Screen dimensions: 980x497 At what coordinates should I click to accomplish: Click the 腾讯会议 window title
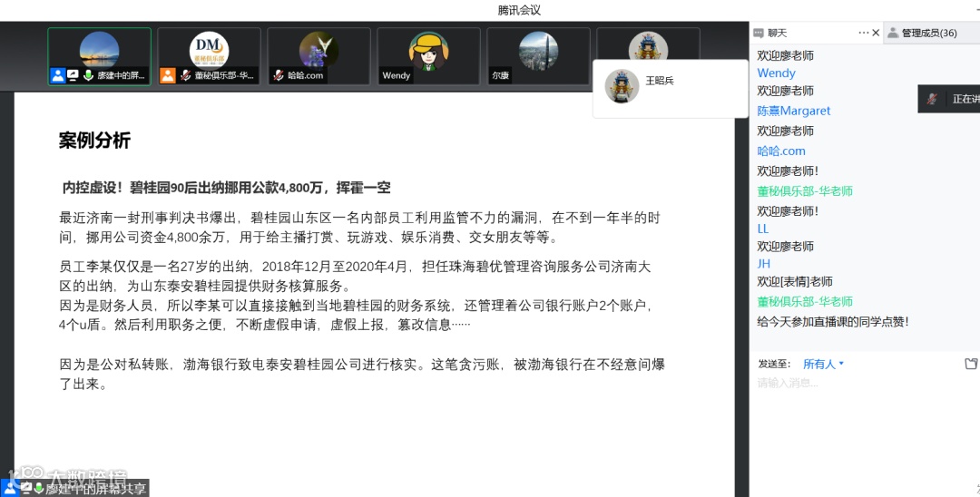tap(519, 10)
